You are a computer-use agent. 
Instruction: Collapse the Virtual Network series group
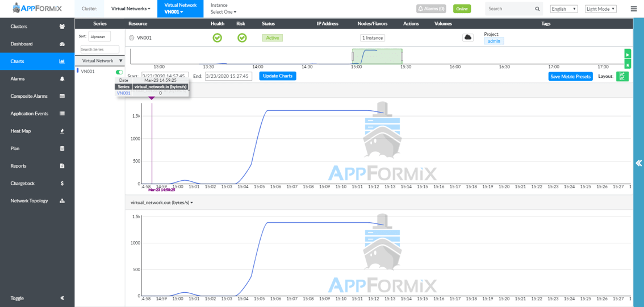pos(120,61)
